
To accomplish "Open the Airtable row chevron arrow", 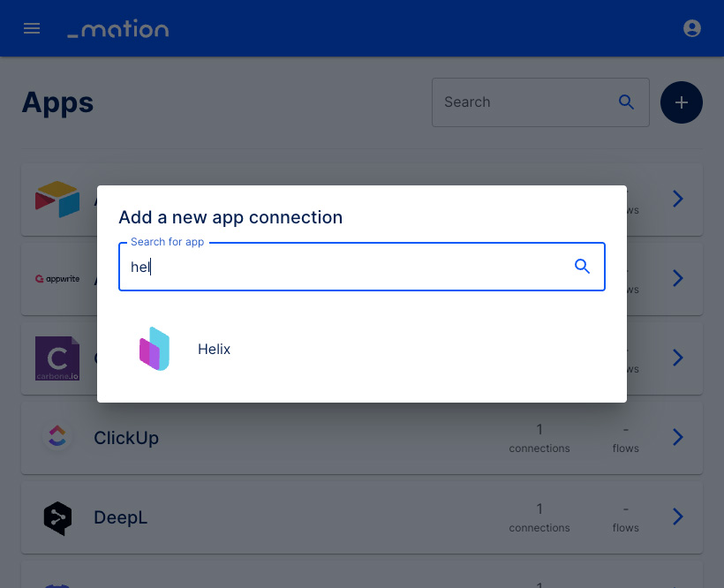I will pos(677,199).
